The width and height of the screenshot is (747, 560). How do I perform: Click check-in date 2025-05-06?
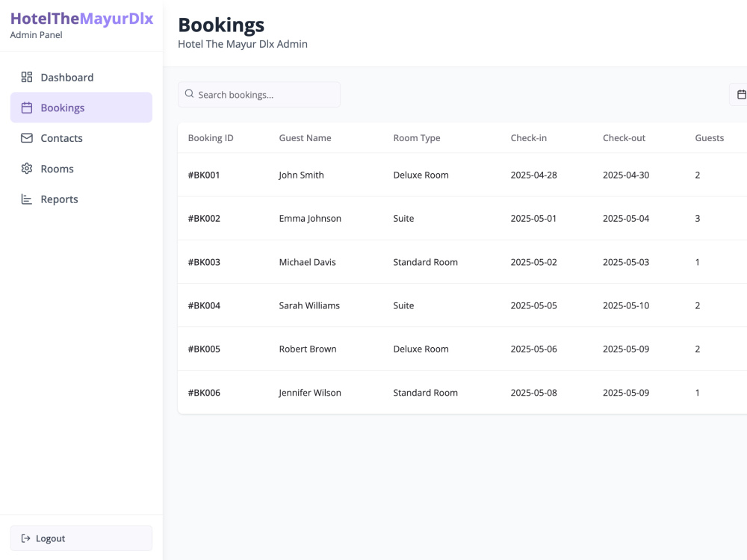[533, 349]
